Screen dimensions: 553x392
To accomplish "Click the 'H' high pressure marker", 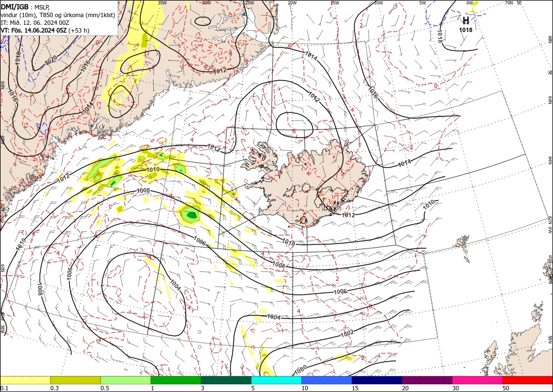I will pyautogui.click(x=466, y=20).
